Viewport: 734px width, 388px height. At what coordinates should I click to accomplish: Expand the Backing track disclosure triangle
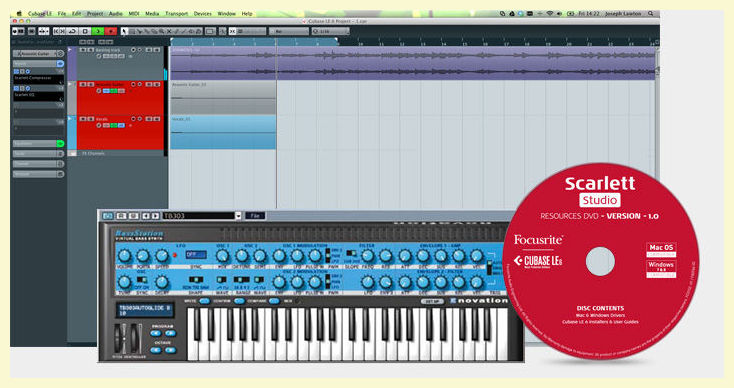coord(70,49)
